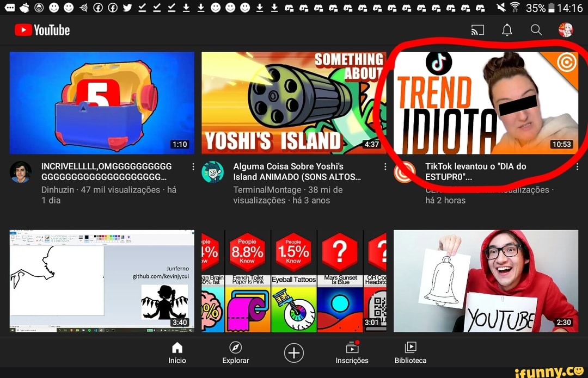
Task: Open notifications bell
Action: coord(507,29)
